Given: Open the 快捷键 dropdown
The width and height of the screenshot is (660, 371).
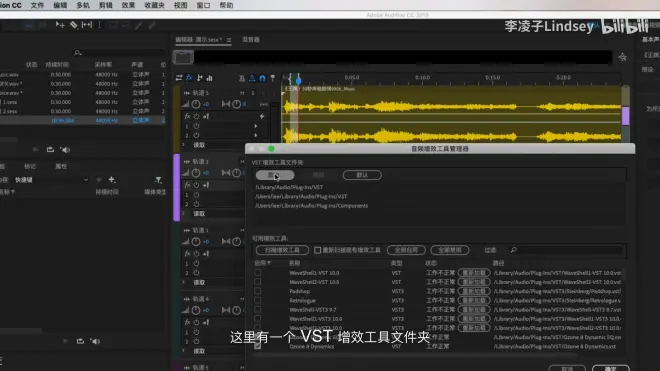Looking at the screenshot, I should pos(51,180).
